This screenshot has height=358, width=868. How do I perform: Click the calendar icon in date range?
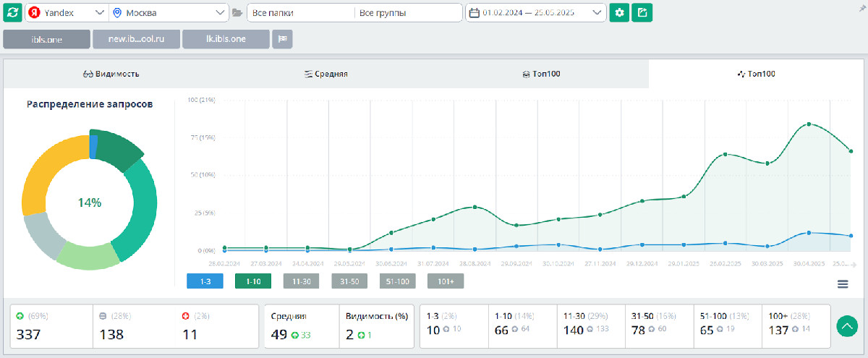tap(475, 13)
